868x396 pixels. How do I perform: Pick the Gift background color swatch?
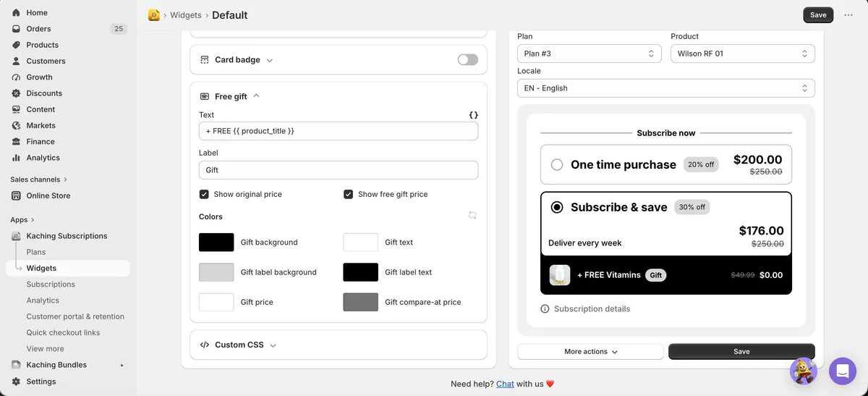point(216,243)
